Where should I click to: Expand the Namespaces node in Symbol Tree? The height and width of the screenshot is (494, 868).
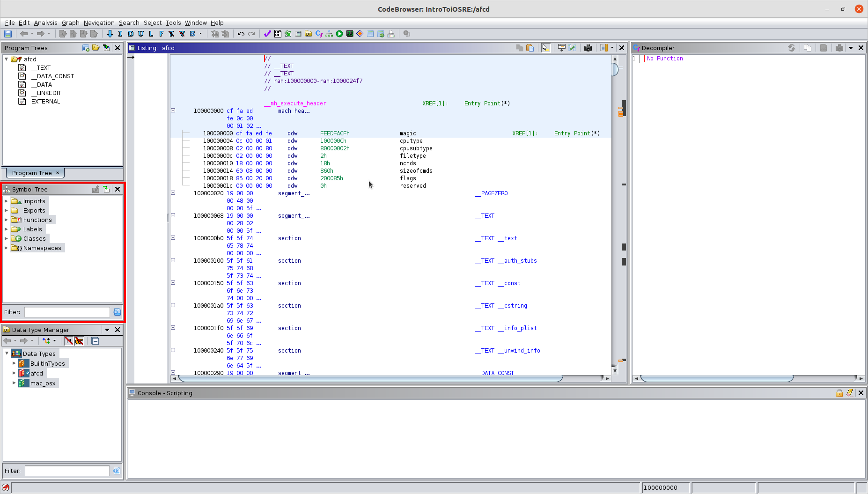coord(6,248)
